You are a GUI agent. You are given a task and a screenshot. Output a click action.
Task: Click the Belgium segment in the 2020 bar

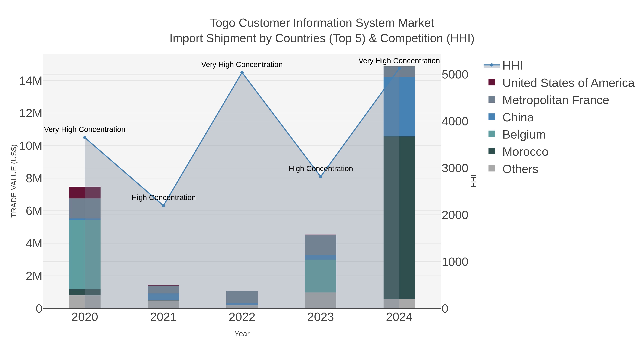(85, 254)
